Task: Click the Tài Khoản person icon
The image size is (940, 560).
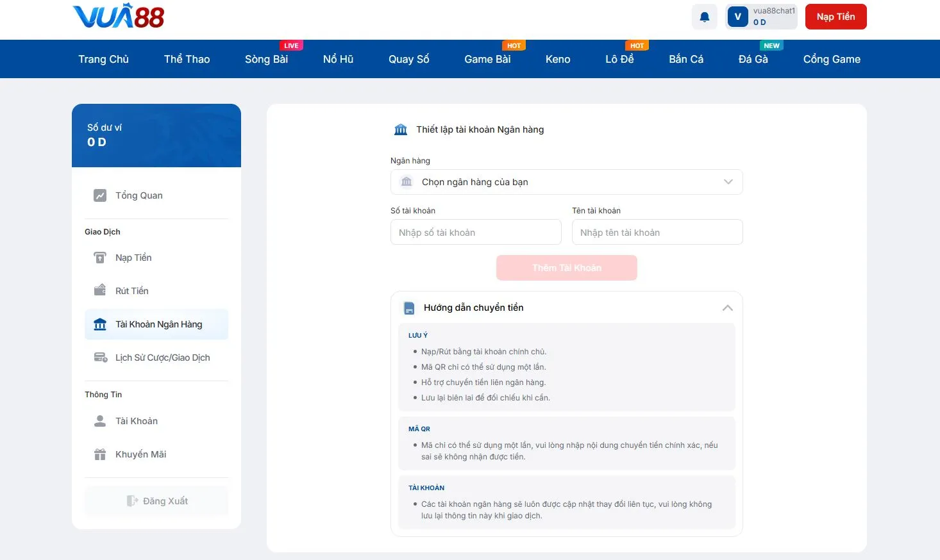Action: click(x=100, y=420)
